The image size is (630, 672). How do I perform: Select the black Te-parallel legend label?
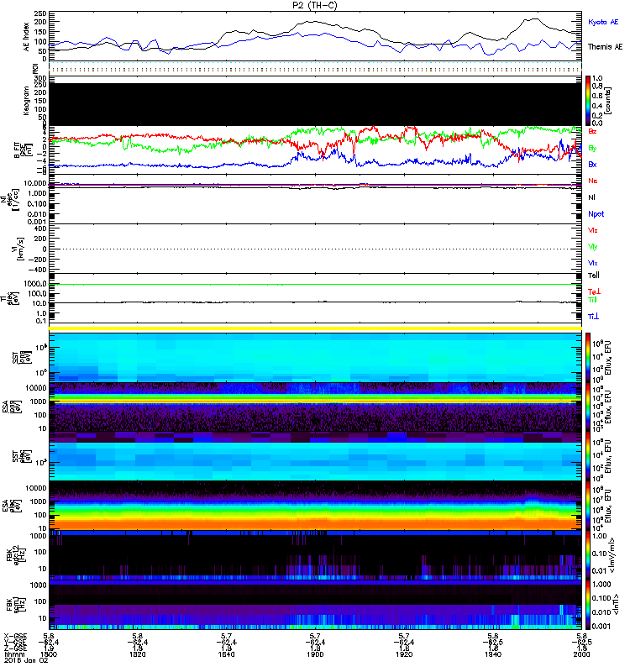594,276
